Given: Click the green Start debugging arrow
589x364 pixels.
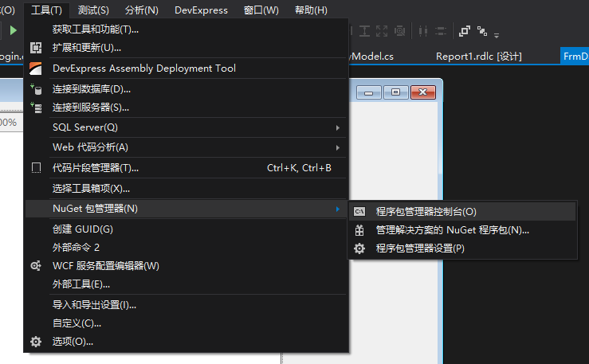Looking at the screenshot, I should point(13,30).
